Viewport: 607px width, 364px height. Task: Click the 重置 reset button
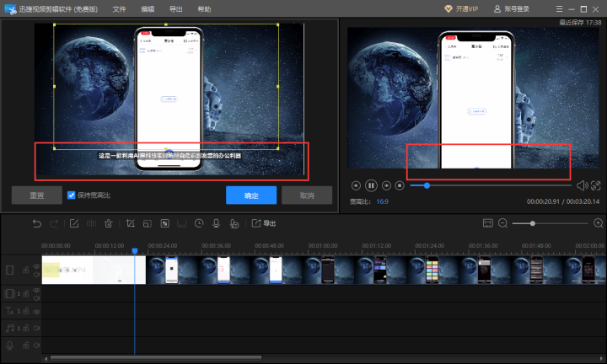point(37,195)
